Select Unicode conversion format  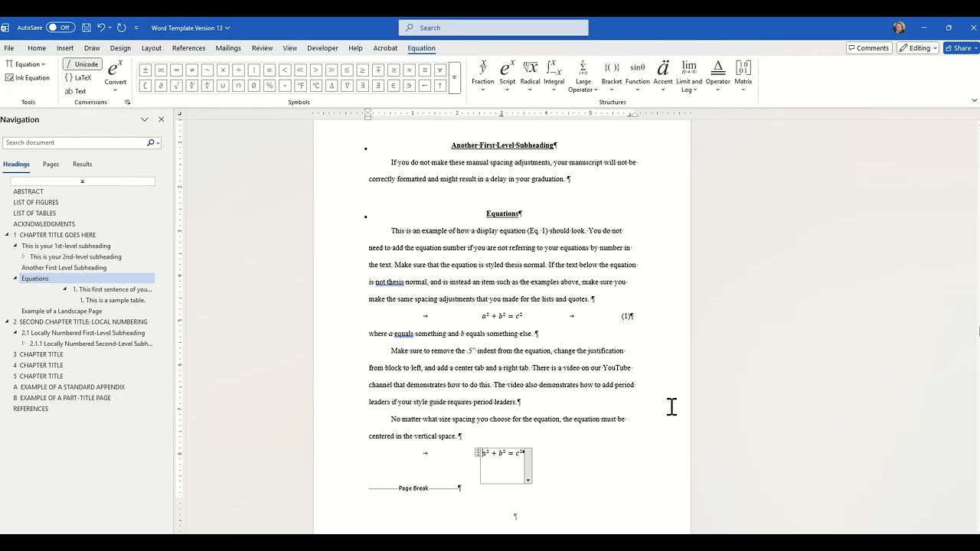[x=82, y=64]
